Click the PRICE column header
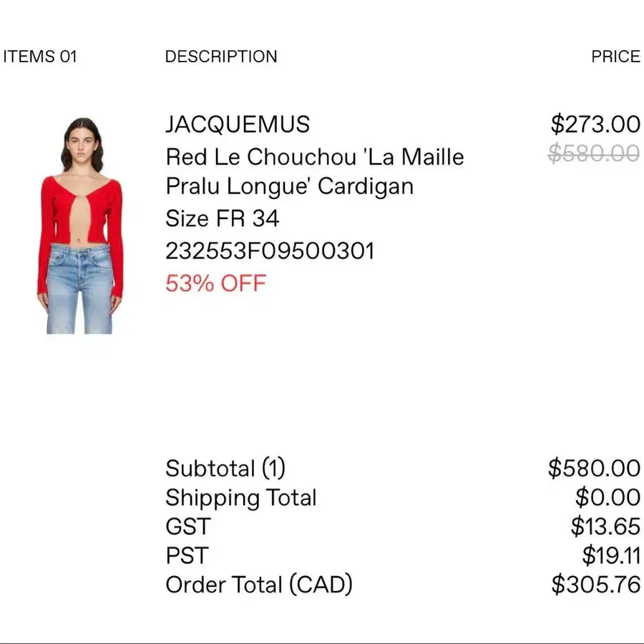 point(615,57)
